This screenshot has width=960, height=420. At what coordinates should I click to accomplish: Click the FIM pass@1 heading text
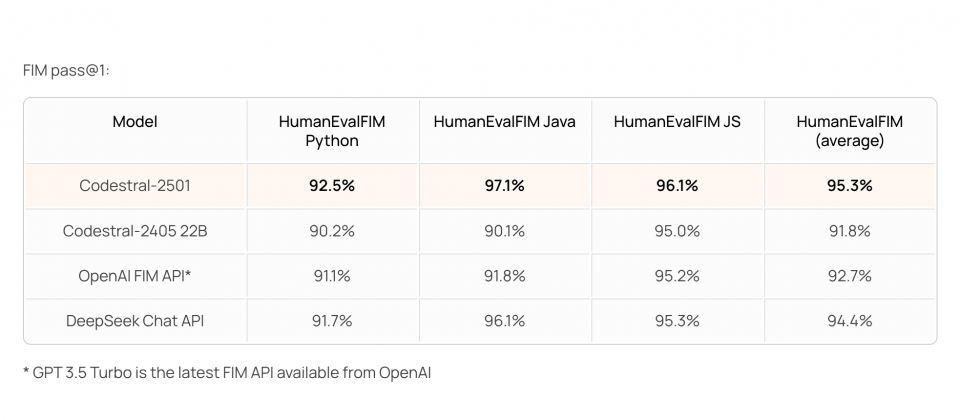[66, 71]
